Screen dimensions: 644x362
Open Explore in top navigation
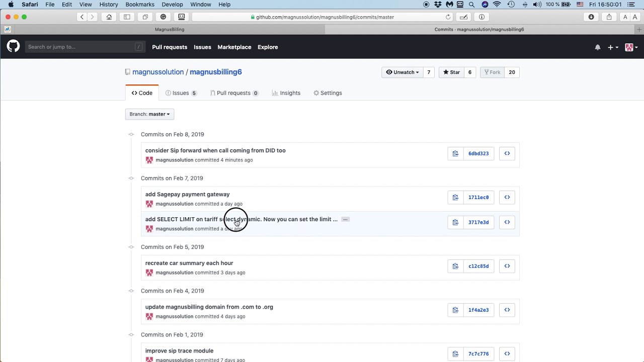(268, 47)
